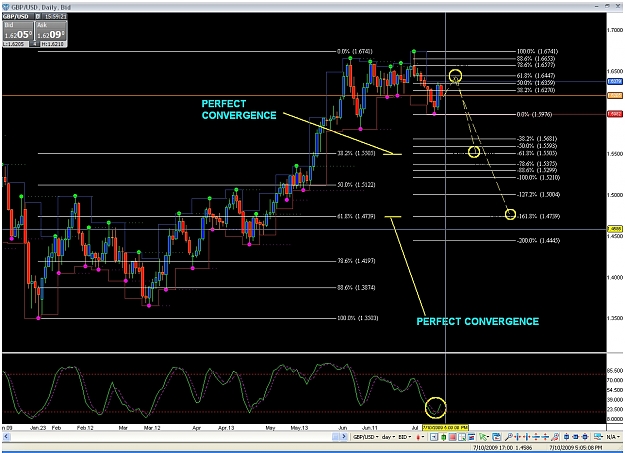Click the magnifying glass zoom icon
The image size is (625, 453).
[x=508, y=437]
